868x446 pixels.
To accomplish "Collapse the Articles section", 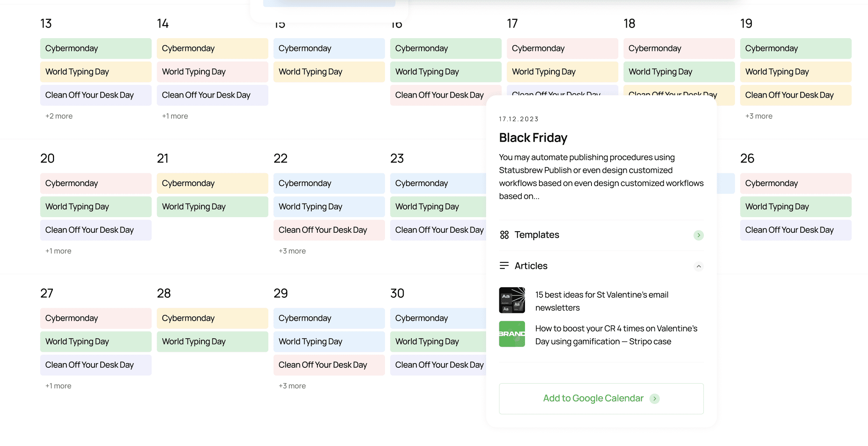I will tap(699, 266).
